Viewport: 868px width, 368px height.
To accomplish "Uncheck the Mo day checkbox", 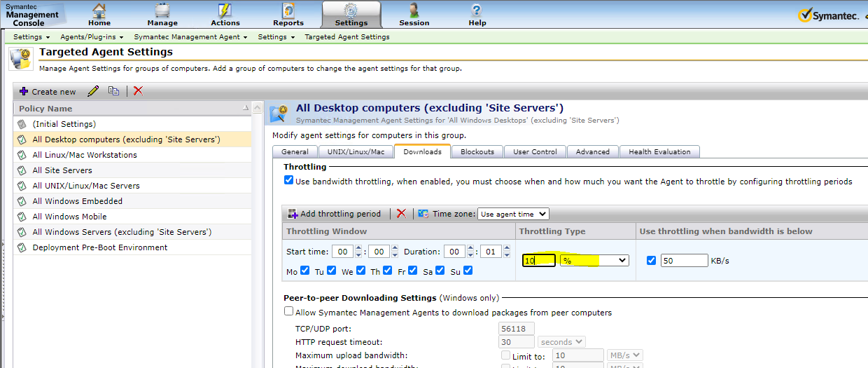I will (x=305, y=271).
